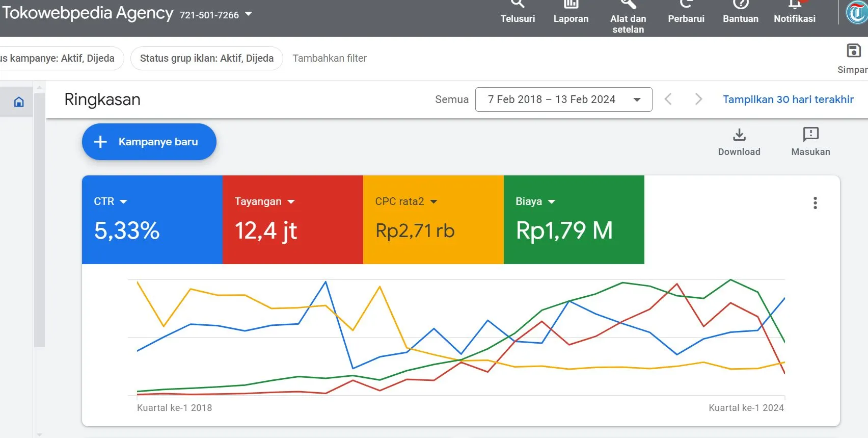This screenshot has height=438, width=868.
Task: Open the Notifikasi bell icon
Action: (794, 5)
